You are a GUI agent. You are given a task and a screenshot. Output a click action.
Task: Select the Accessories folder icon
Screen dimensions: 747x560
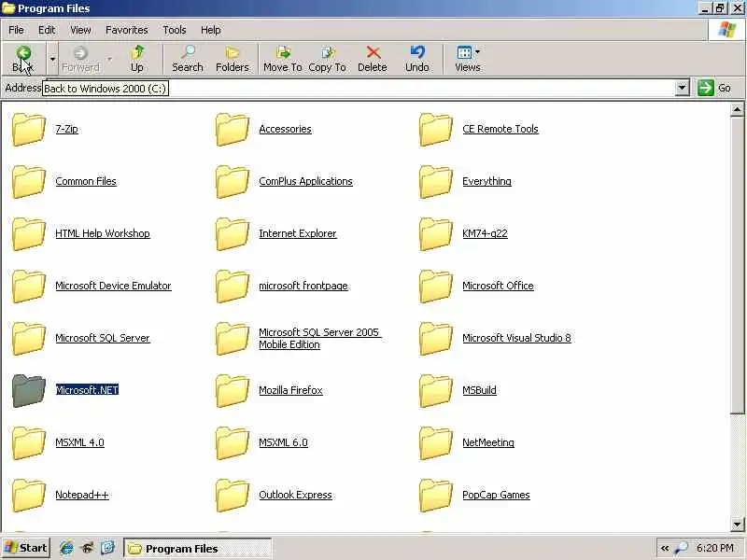click(232, 129)
